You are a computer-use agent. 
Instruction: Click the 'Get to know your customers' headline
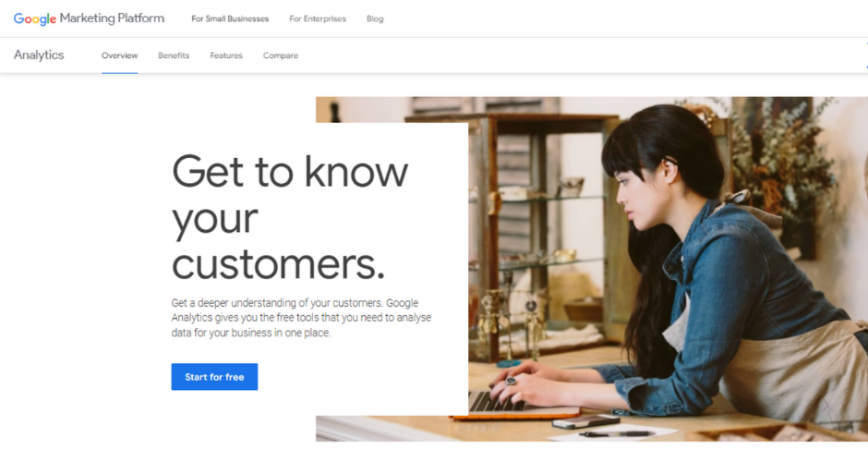coord(290,217)
